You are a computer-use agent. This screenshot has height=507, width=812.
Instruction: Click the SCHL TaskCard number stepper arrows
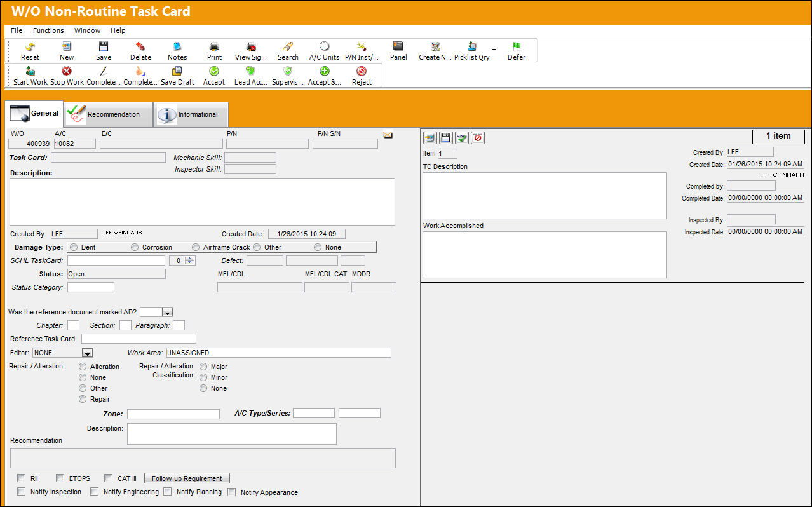[x=190, y=260]
